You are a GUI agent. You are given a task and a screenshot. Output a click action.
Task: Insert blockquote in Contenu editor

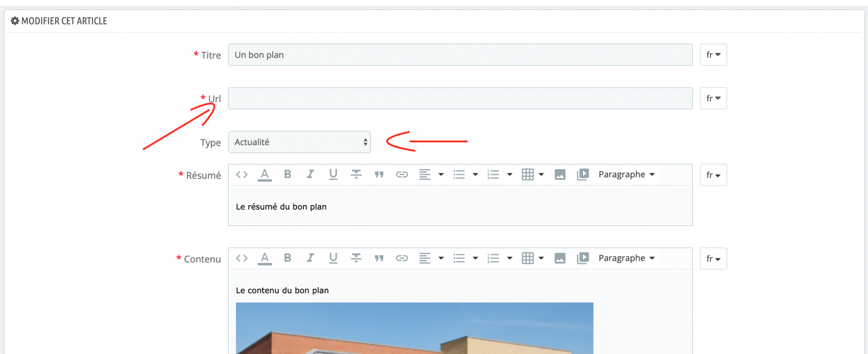(x=379, y=258)
